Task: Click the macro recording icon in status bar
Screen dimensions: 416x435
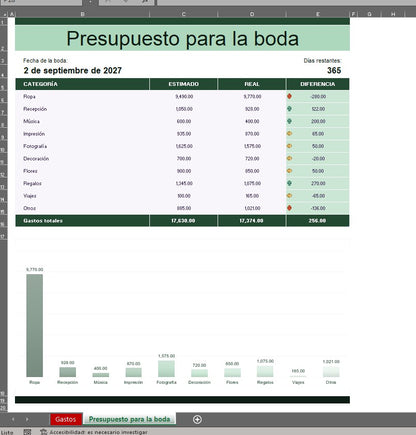Action: (x=27, y=432)
